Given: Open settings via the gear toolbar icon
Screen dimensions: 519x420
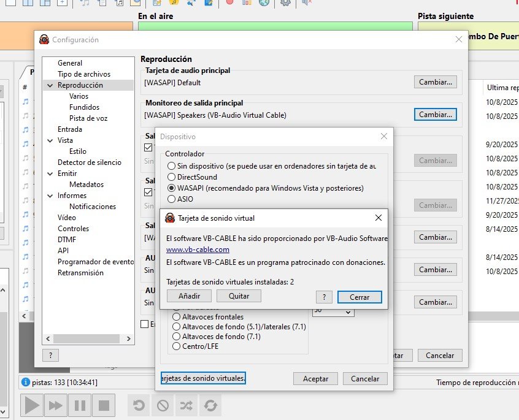Looking at the screenshot, I should (285, 2).
